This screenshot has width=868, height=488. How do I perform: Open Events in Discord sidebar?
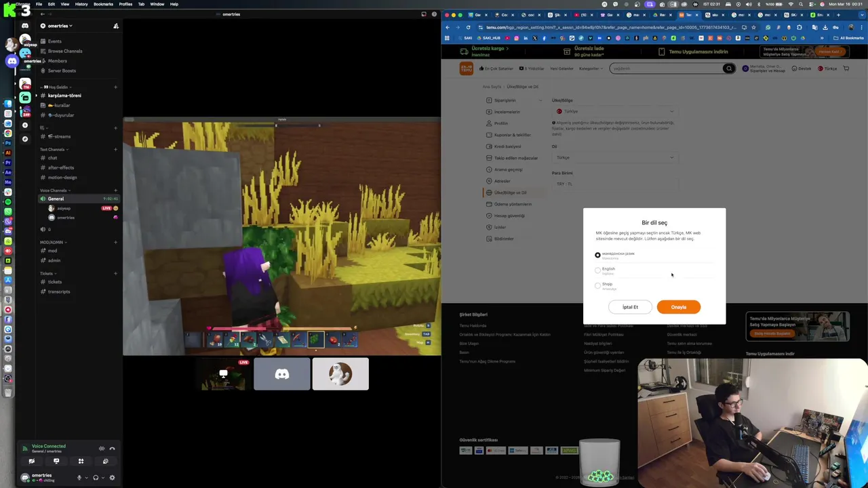click(x=54, y=41)
